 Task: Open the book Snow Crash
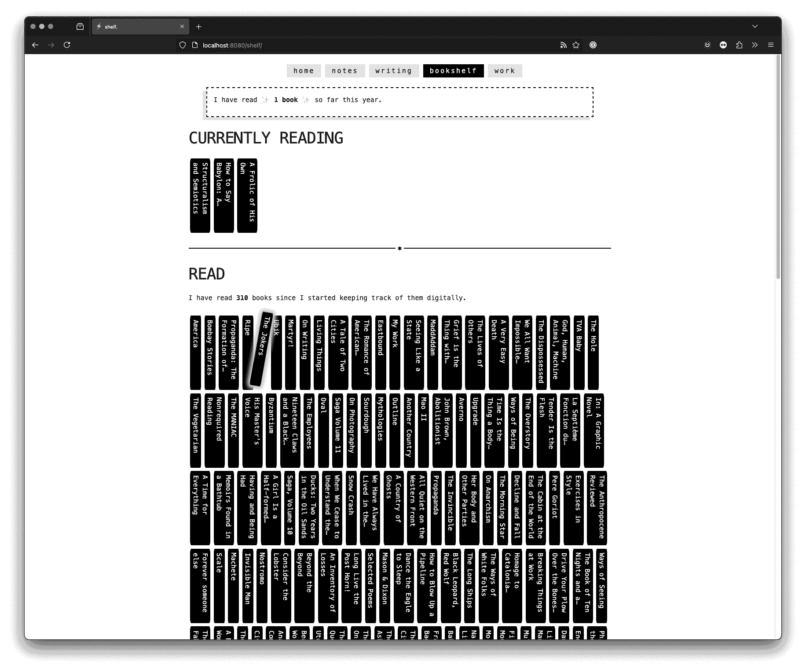pos(351,508)
